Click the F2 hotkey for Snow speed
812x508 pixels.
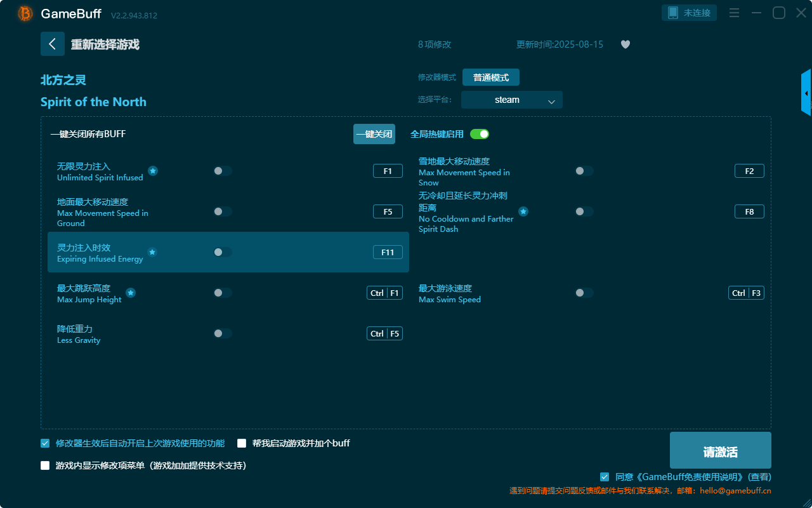pyautogui.click(x=749, y=171)
